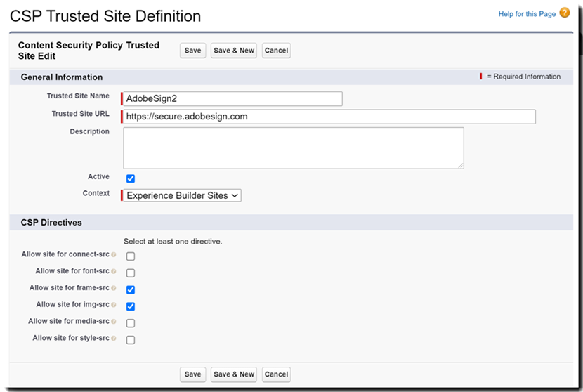The image size is (583, 392).
Task: Cancel editing using the top Cancel button
Action: coord(276,51)
